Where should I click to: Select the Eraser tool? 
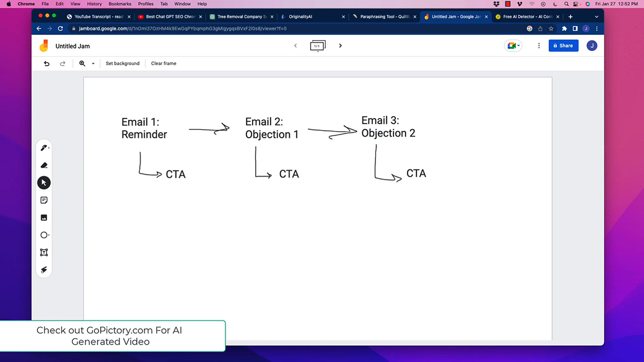point(44,165)
